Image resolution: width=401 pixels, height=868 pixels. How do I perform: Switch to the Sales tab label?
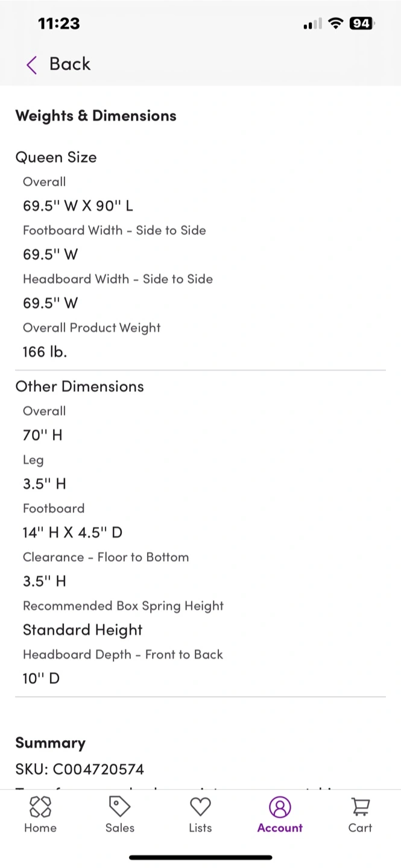(x=120, y=828)
